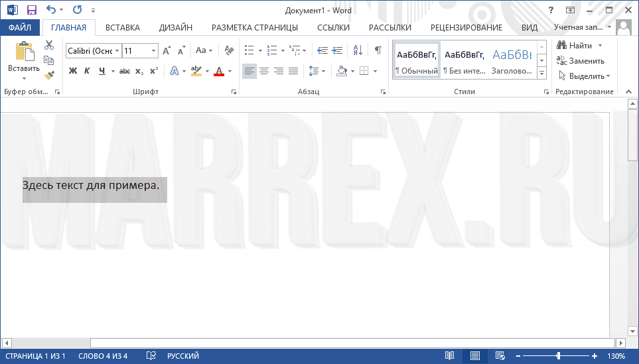Apply paragraph shading with the paint bucket
The width and height of the screenshot is (639, 364).
[342, 71]
